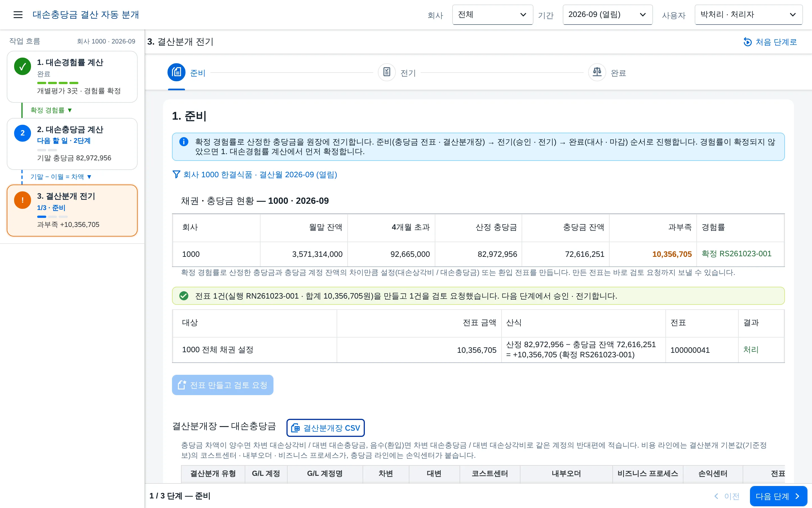Click the progress bar under 1/3 · 준비
Screen dimensions: 812x508
click(52, 217)
